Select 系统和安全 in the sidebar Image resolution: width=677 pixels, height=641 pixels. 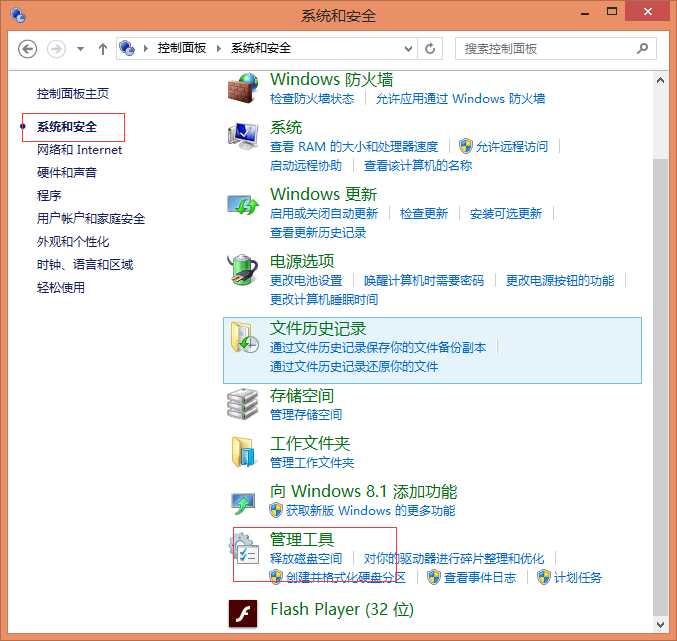[x=66, y=127]
